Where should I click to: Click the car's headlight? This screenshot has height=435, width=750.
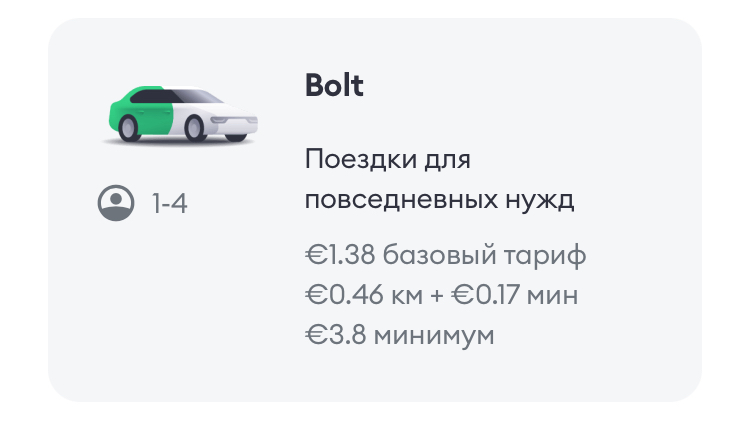[x=221, y=120]
